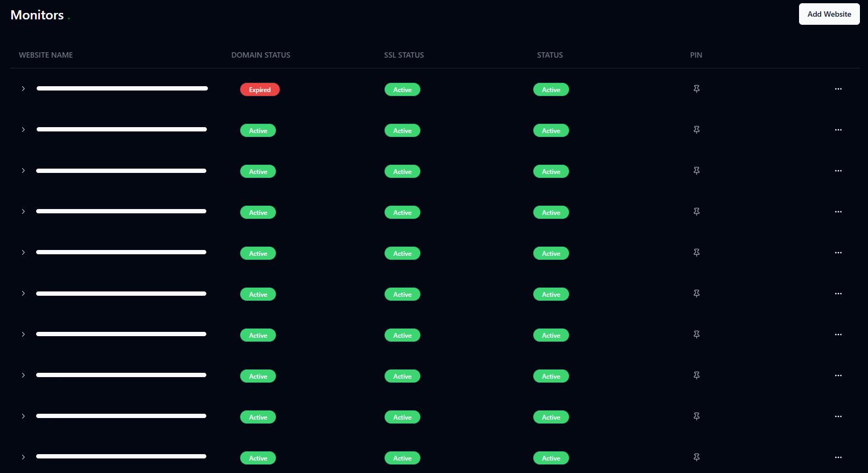This screenshot has width=868, height=473.
Task: Click the Add Website button
Action: pyautogui.click(x=829, y=14)
